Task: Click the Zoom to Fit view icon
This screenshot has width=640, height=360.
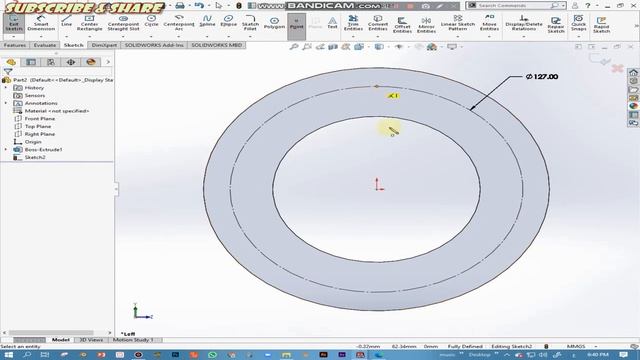Action: [x=294, y=47]
